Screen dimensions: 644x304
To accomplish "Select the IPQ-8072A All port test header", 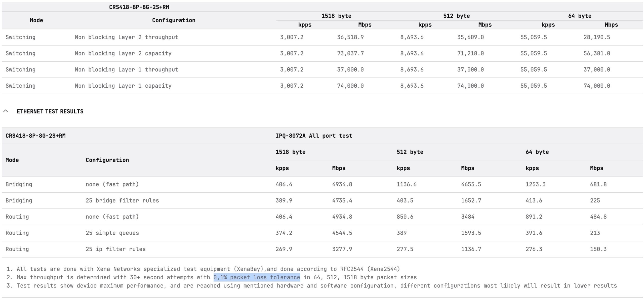I will [x=314, y=136].
